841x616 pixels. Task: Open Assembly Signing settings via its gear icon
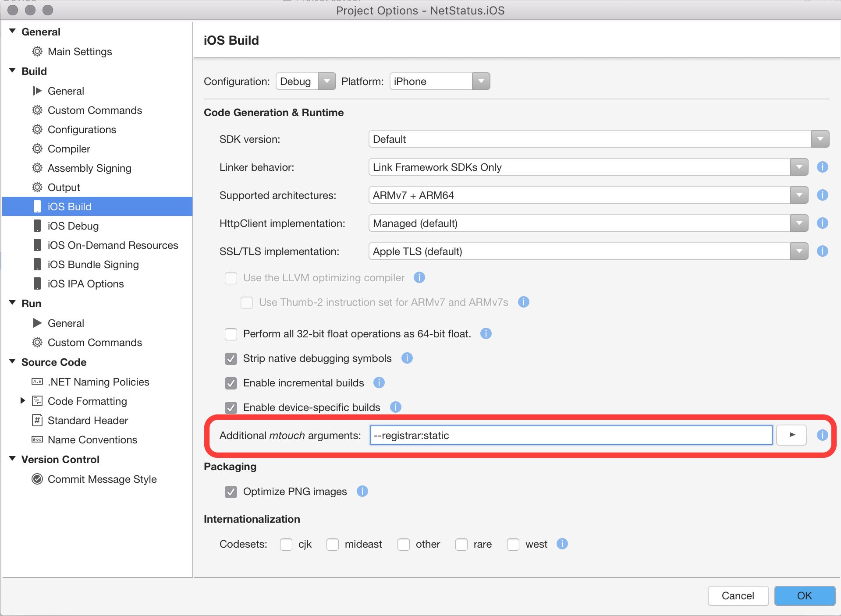(x=37, y=168)
